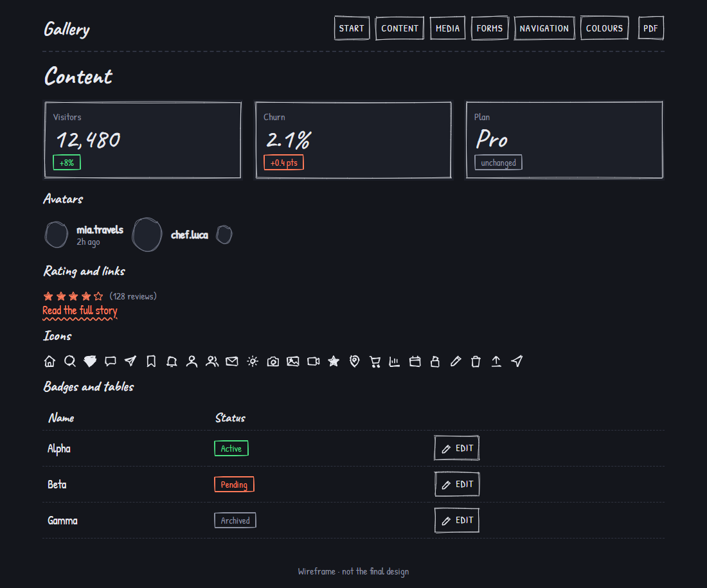The width and height of the screenshot is (707, 588).
Task: Edit the Alpha row
Action: coord(457,448)
